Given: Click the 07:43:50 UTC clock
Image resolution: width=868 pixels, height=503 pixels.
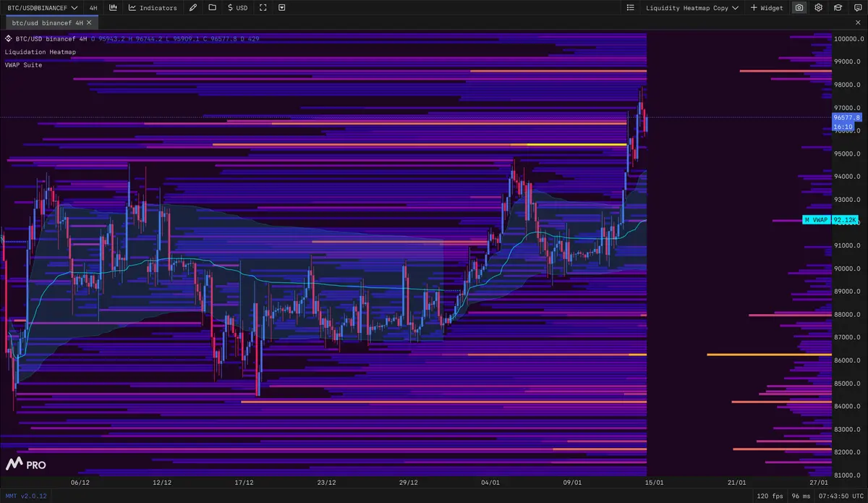Looking at the screenshot, I should click(x=842, y=496).
